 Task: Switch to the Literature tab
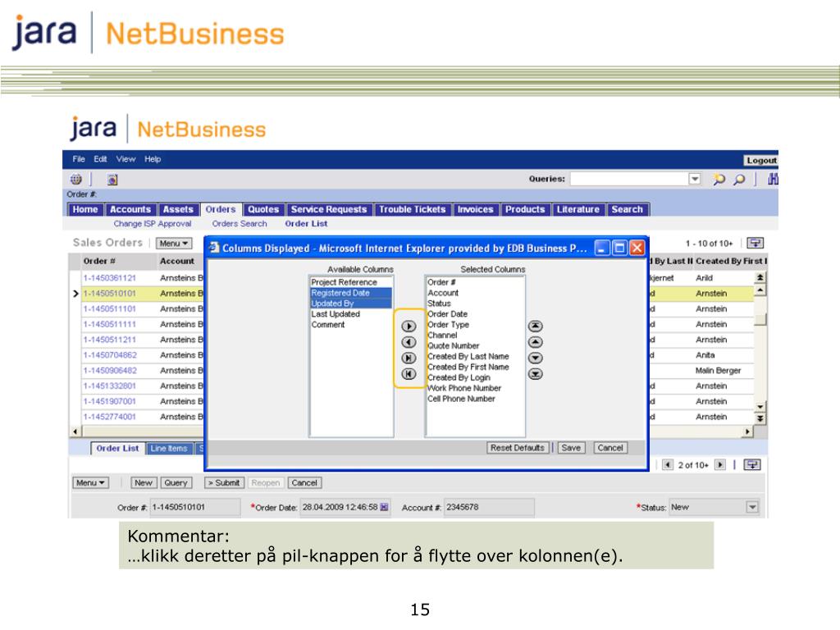578,209
